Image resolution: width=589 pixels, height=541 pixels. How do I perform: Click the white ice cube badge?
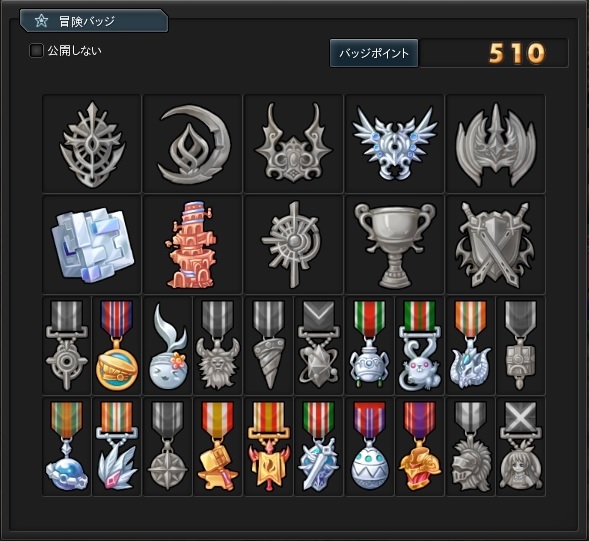pyautogui.click(x=92, y=244)
